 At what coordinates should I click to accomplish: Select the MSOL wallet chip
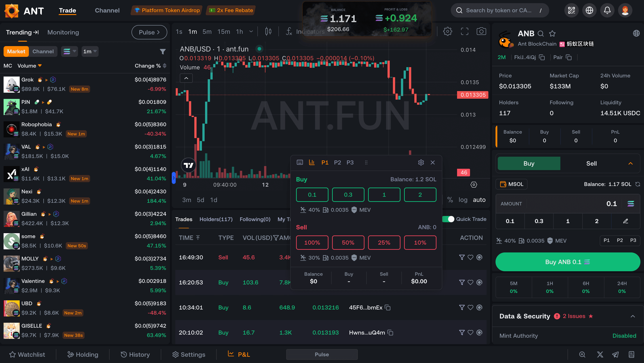click(511, 184)
